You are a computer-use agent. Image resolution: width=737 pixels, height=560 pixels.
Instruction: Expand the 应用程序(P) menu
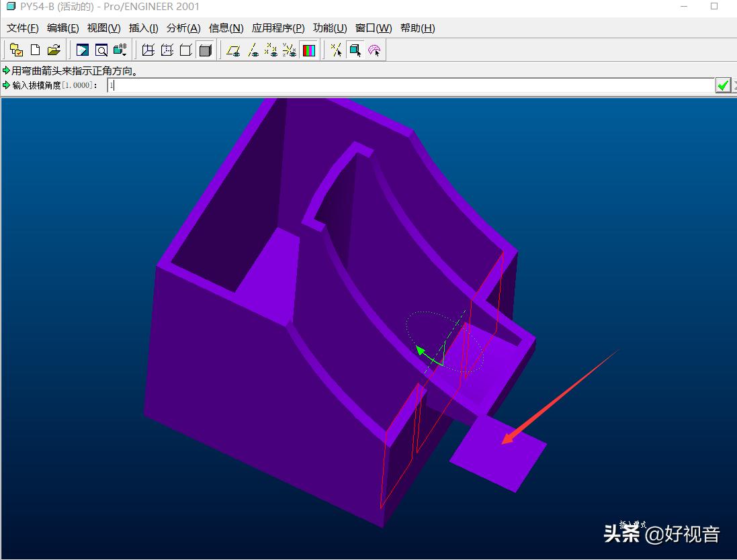(278, 28)
